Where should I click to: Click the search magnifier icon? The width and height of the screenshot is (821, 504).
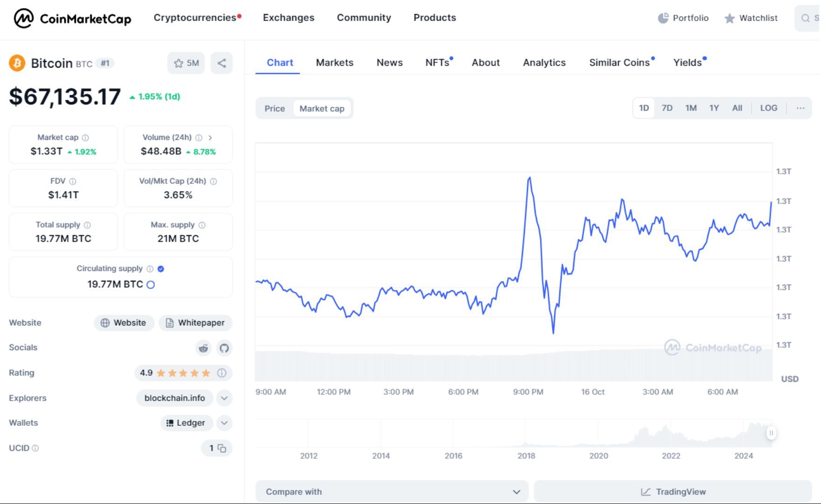click(806, 18)
